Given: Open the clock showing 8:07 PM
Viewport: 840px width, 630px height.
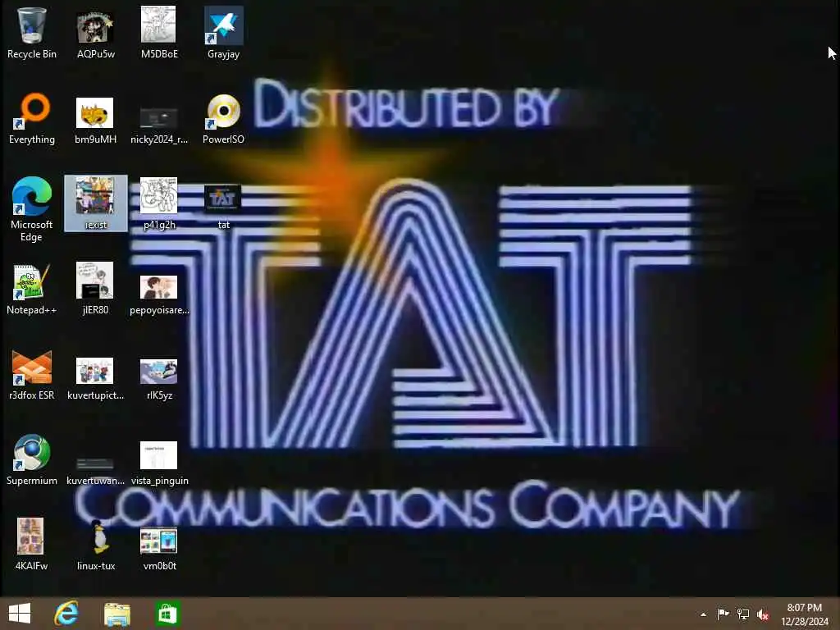Looking at the screenshot, I should [x=804, y=614].
